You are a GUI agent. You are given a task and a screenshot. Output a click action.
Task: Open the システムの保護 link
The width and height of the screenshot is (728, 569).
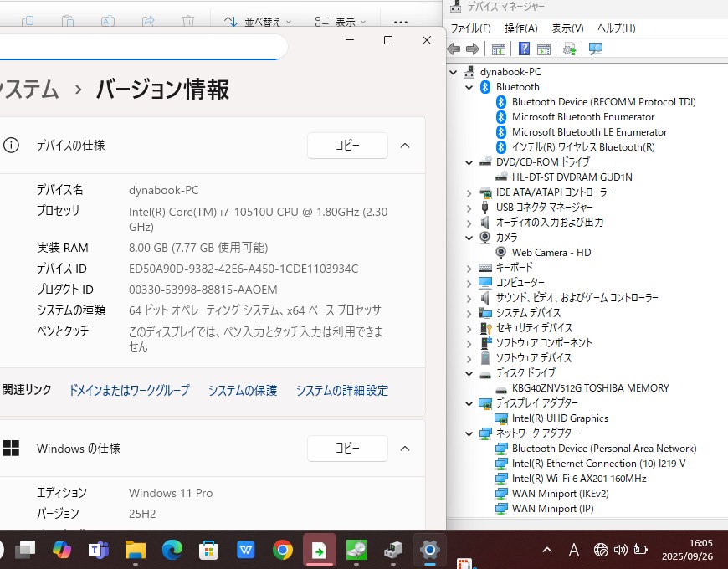coord(242,390)
